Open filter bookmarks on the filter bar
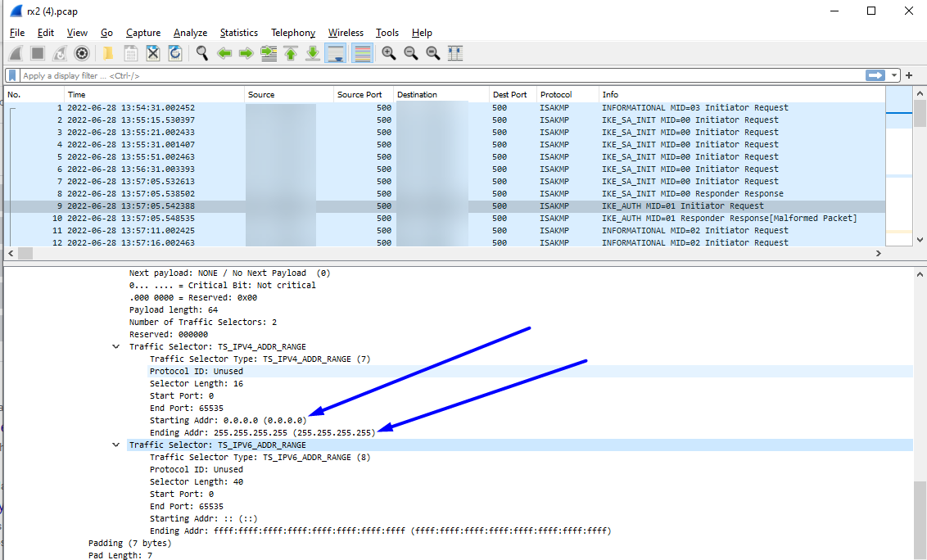The image size is (927, 560). [x=11, y=75]
